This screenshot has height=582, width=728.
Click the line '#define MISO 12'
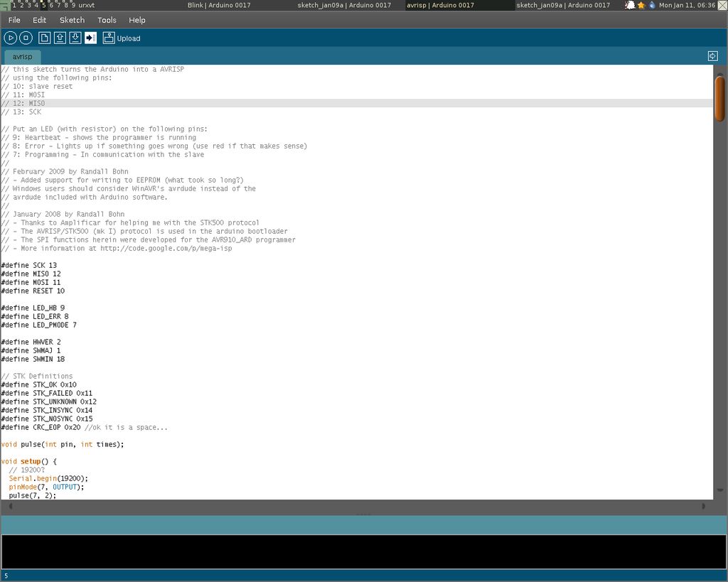31,274
